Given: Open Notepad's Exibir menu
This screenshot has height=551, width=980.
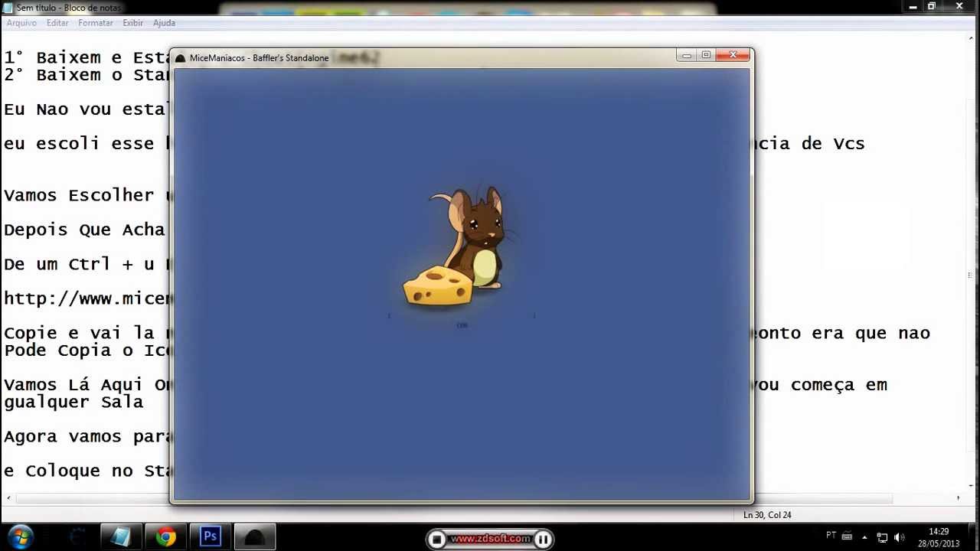Looking at the screenshot, I should point(133,23).
